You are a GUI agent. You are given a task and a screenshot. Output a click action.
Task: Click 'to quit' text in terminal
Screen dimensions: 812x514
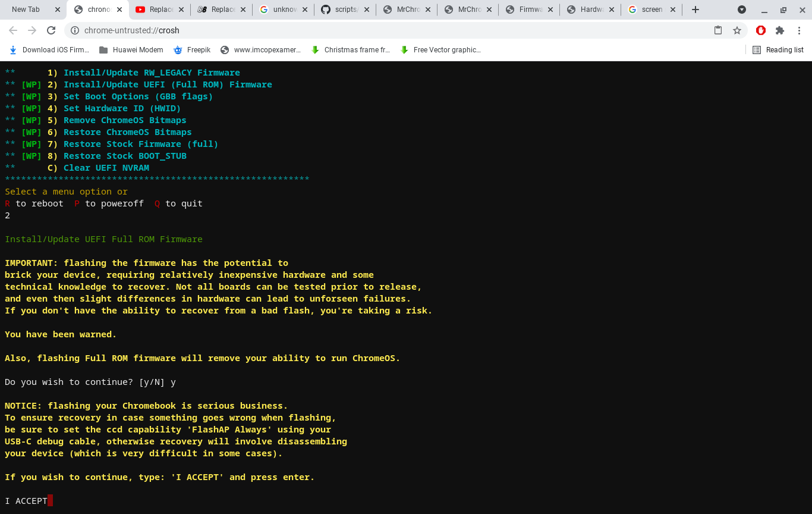pos(184,203)
